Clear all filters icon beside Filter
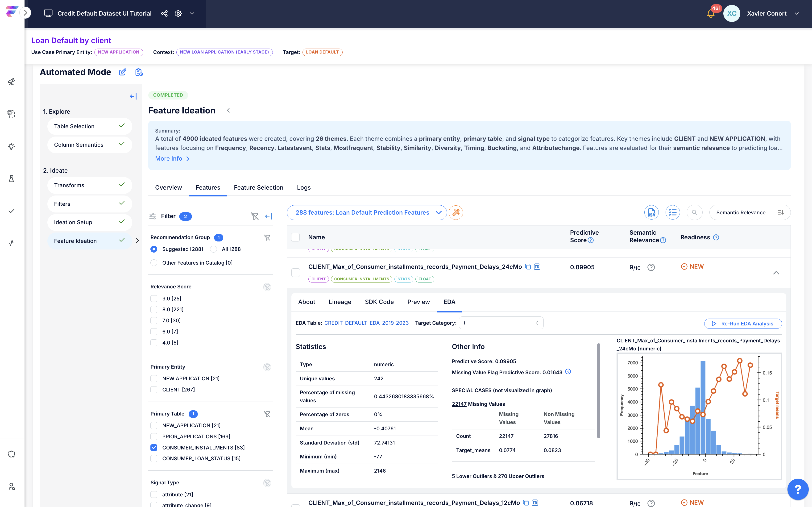 coord(255,216)
